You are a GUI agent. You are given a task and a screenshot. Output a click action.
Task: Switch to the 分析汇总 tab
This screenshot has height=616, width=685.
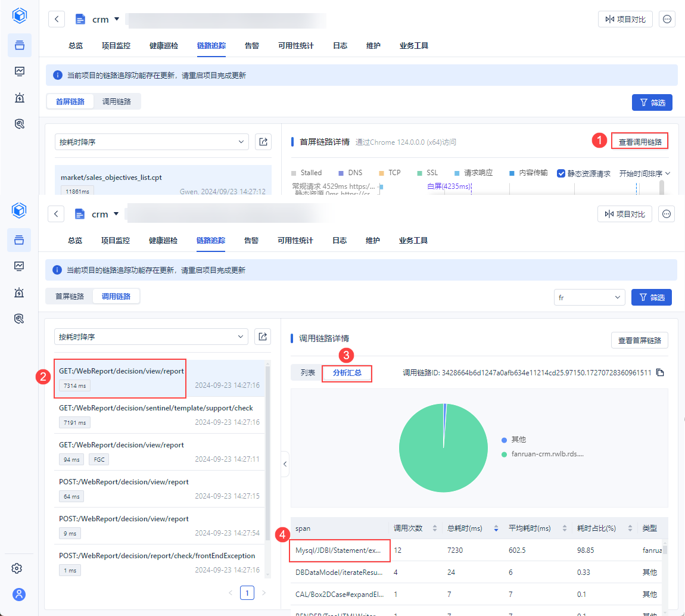tap(347, 374)
